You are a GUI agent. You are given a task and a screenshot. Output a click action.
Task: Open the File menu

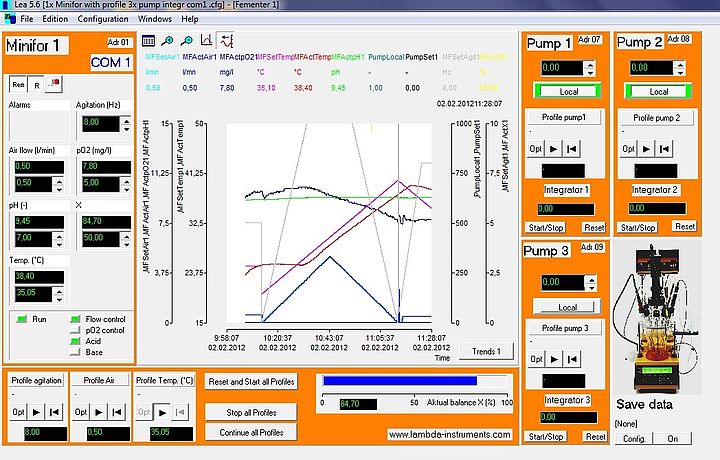point(27,19)
